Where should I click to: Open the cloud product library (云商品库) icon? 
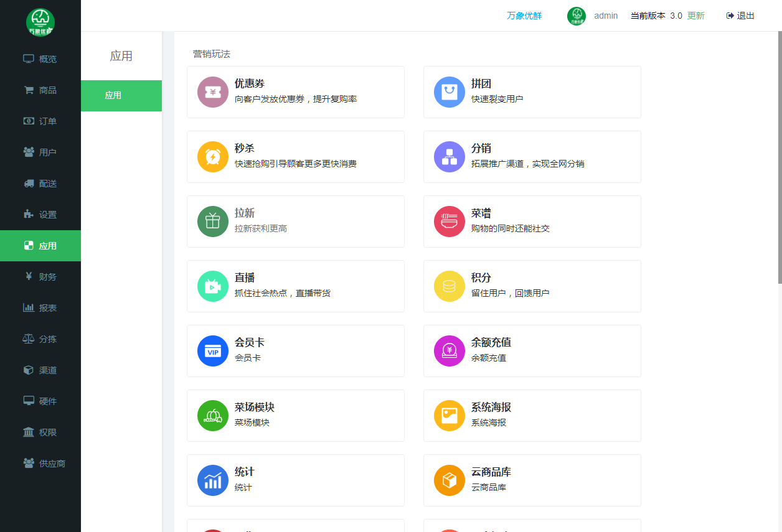click(x=450, y=480)
